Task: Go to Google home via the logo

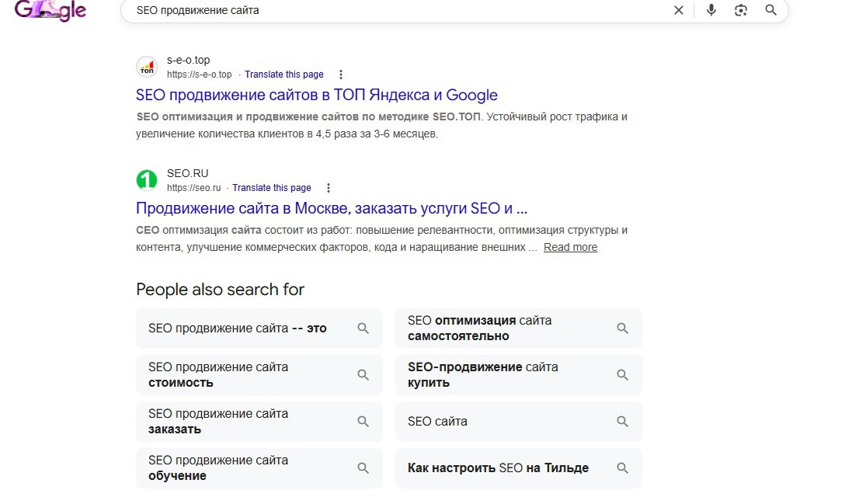Action: coord(50,10)
